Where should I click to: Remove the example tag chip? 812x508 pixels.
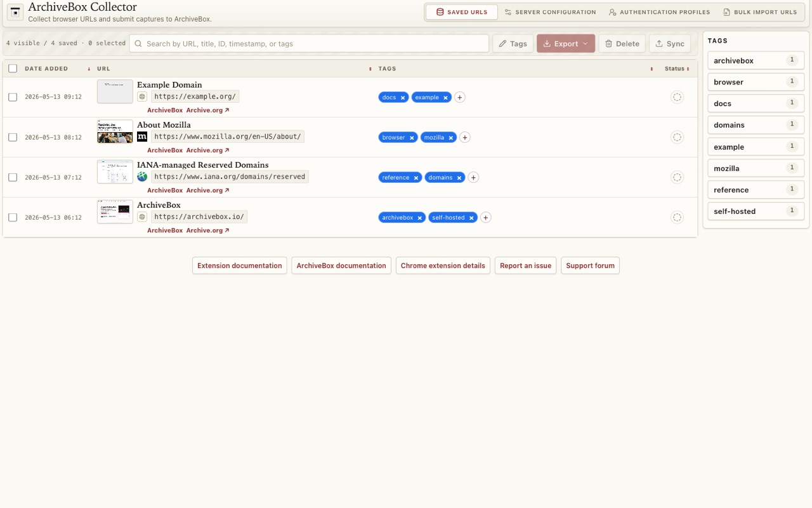445,98
